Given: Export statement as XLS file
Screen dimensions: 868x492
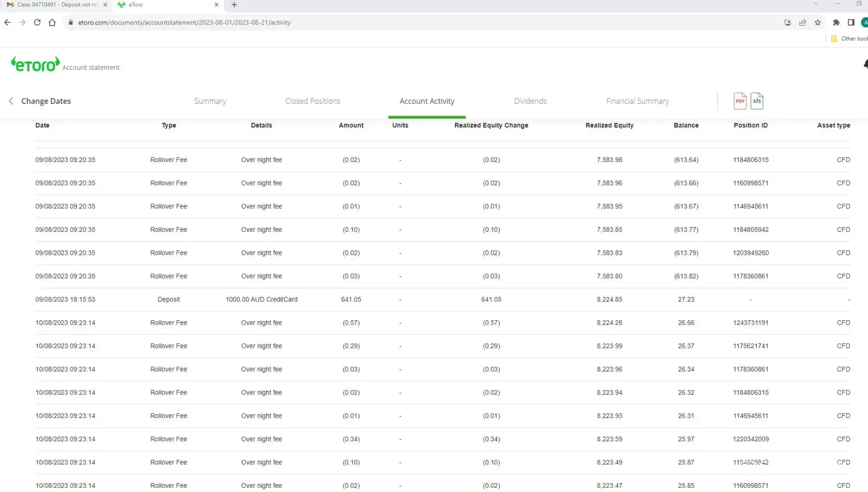Looking at the screenshot, I should [757, 101].
